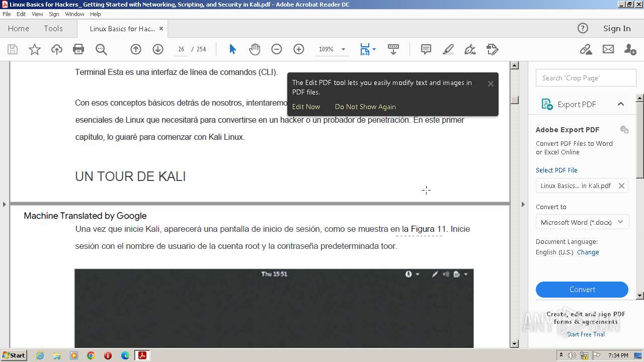
Task: Click the Figura 11 link in the text
Action: tap(428, 229)
